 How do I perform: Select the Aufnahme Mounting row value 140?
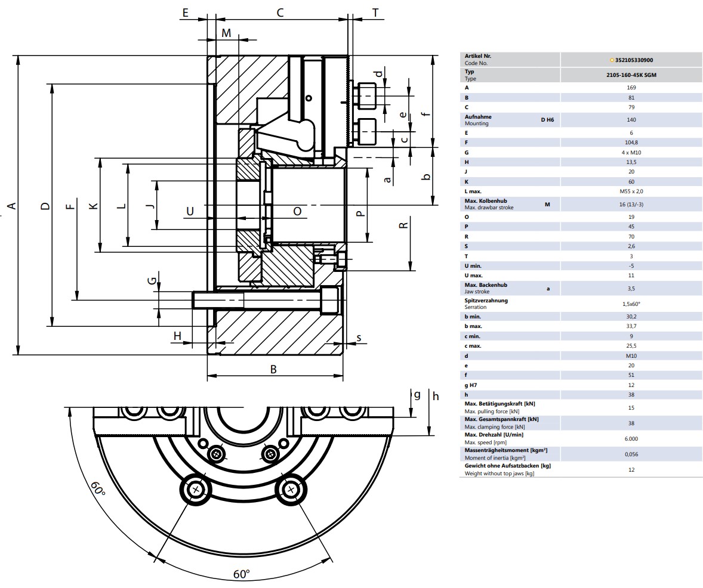631,120
